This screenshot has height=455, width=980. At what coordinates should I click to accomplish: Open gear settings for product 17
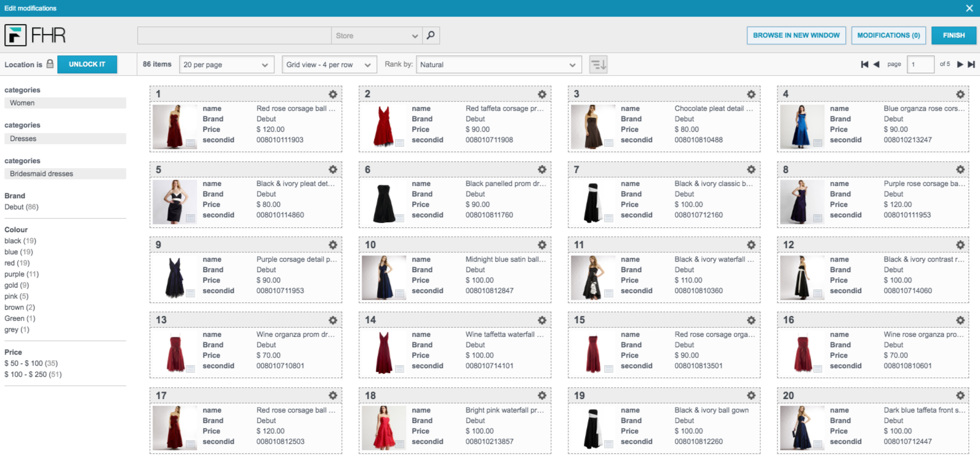[333, 395]
